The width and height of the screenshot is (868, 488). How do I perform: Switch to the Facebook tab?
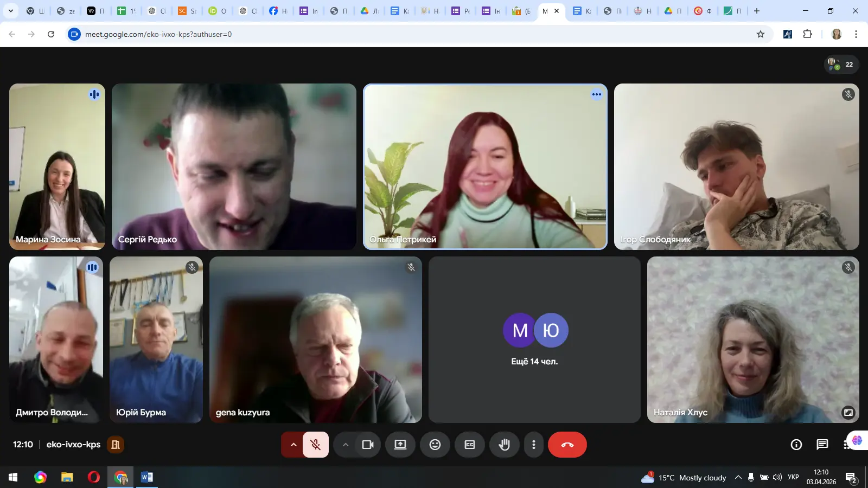[x=278, y=11]
